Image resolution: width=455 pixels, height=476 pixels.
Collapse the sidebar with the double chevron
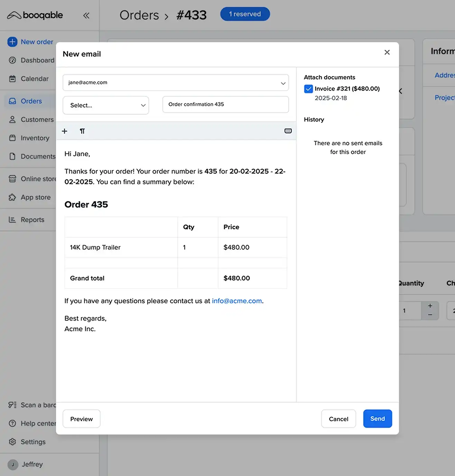pyautogui.click(x=86, y=15)
